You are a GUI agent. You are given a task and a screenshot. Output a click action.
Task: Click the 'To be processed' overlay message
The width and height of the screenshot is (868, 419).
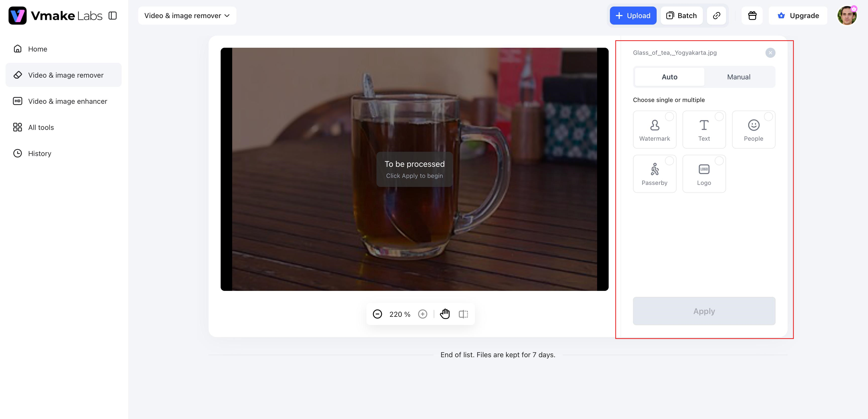point(414,169)
